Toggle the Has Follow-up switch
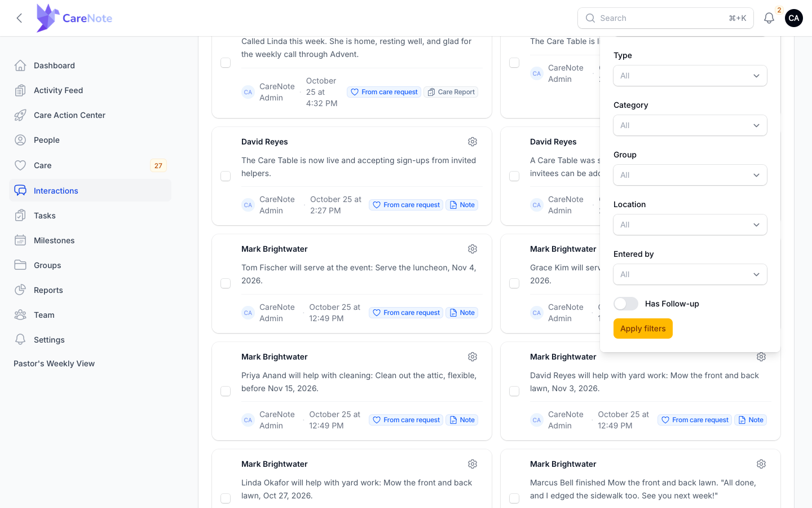This screenshot has width=812, height=508. point(626,304)
